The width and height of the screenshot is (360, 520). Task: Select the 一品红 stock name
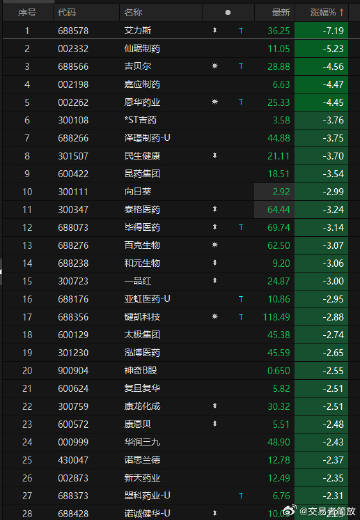tap(138, 281)
